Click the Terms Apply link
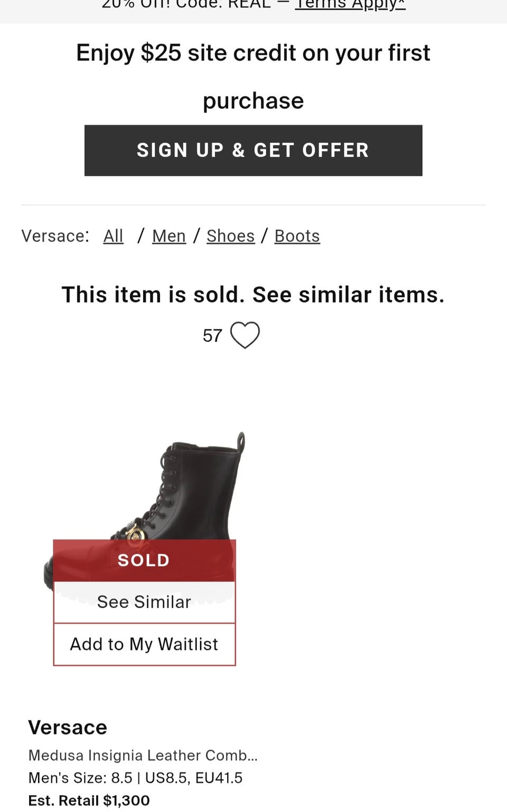 (350, 5)
